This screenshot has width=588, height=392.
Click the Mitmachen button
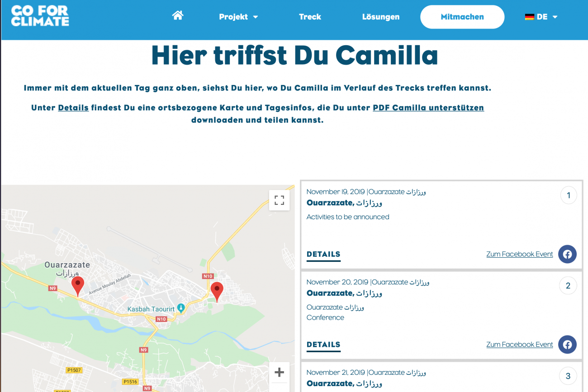[462, 17]
